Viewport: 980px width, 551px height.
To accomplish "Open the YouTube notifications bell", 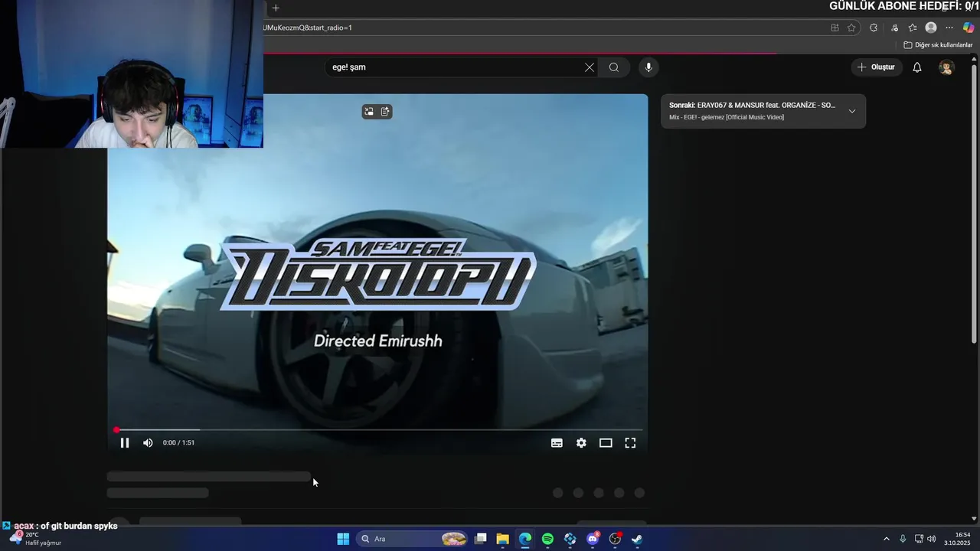I will (917, 67).
